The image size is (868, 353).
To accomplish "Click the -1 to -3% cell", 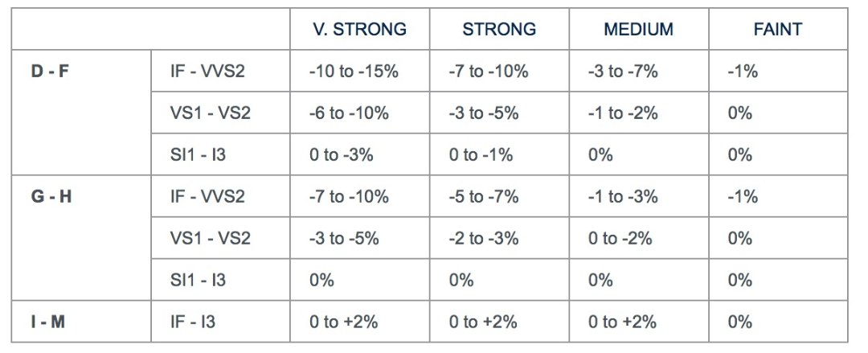I will pyautogui.click(x=623, y=197).
